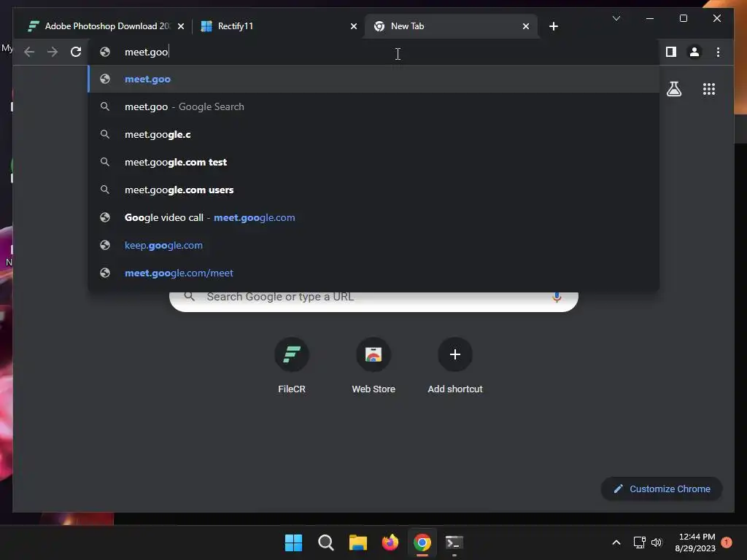Image resolution: width=747 pixels, height=560 pixels.
Task: Minimize the Chrome window
Action: coord(650,18)
